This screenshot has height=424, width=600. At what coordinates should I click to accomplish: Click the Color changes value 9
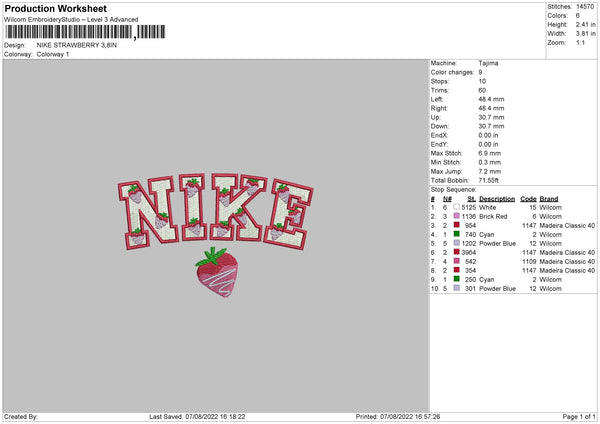coord(480,72)
